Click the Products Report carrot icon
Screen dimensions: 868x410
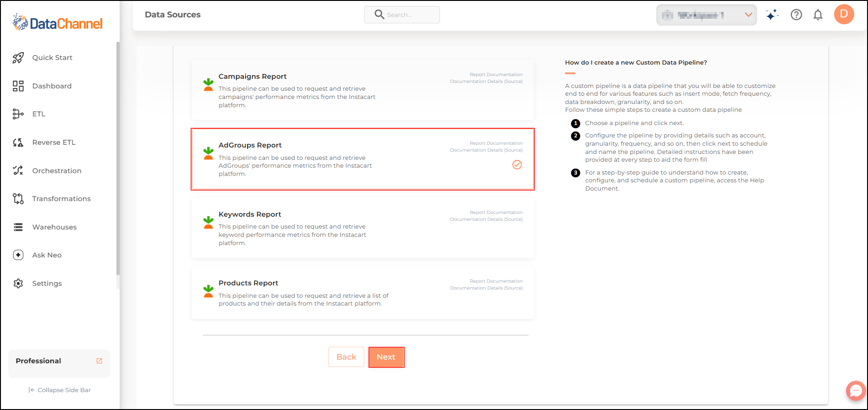tap(208, 291)
